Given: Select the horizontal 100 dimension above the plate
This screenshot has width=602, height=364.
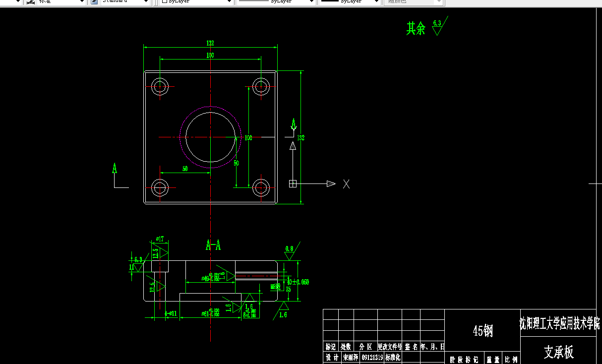Looking at the screenshot, I should click(210, 56).
